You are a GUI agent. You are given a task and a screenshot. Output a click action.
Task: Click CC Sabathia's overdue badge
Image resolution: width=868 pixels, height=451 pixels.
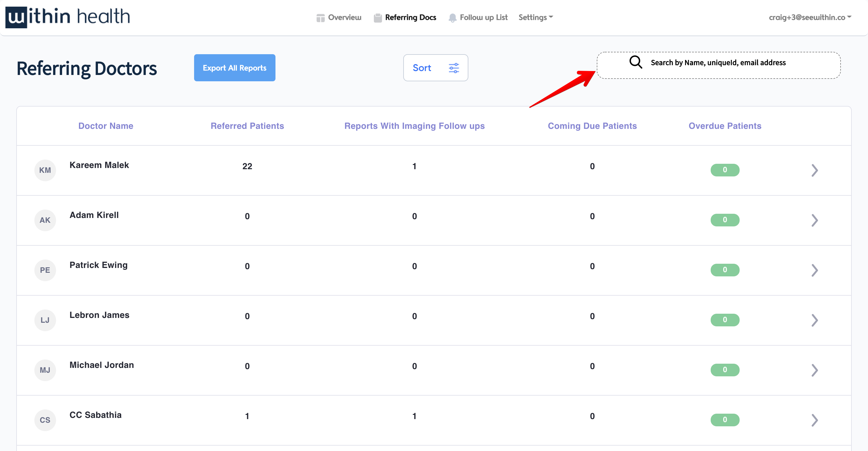tap(725, 420)
